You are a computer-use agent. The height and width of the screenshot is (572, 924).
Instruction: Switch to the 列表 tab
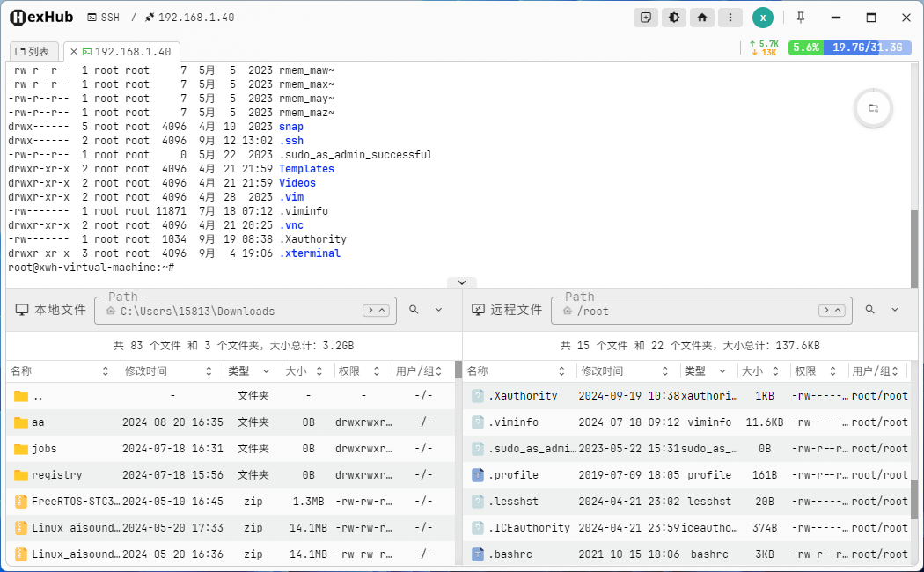[33, 50]
